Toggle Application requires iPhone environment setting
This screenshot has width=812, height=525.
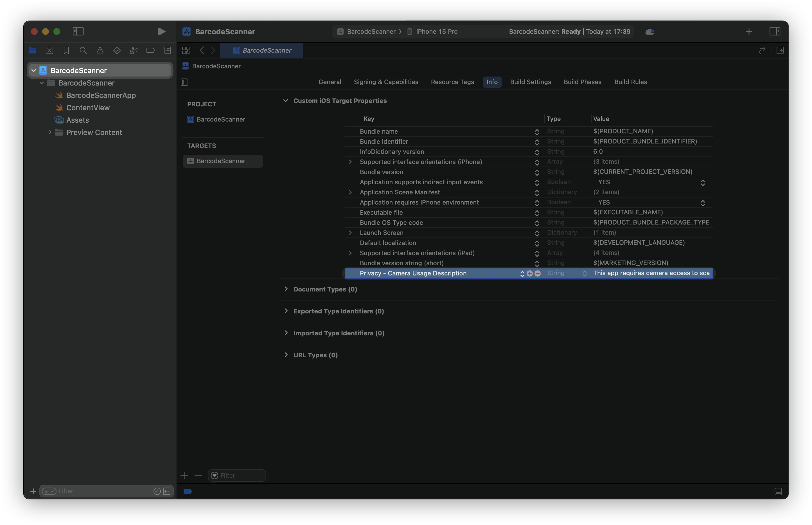point(703,203)
